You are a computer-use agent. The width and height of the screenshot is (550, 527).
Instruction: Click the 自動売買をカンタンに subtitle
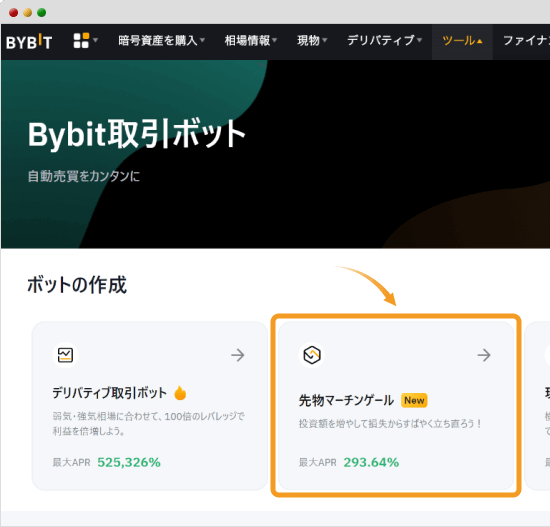tap(84, 176)
